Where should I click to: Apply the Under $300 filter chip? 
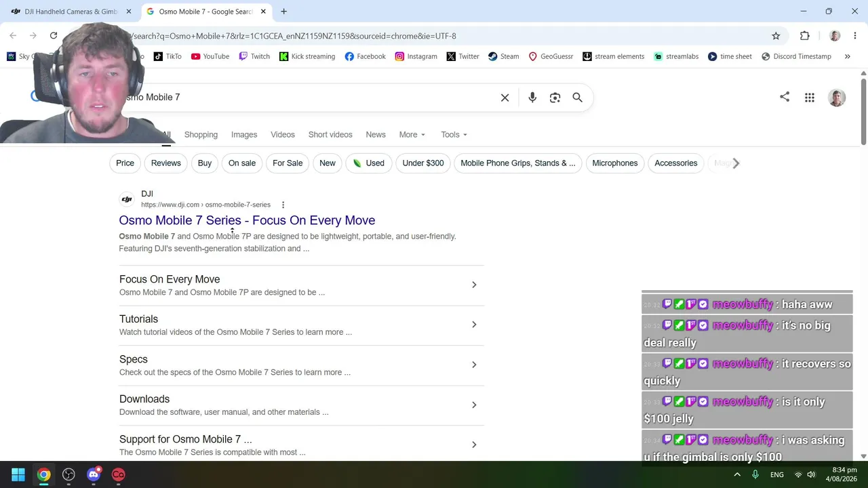click(423, 163)
